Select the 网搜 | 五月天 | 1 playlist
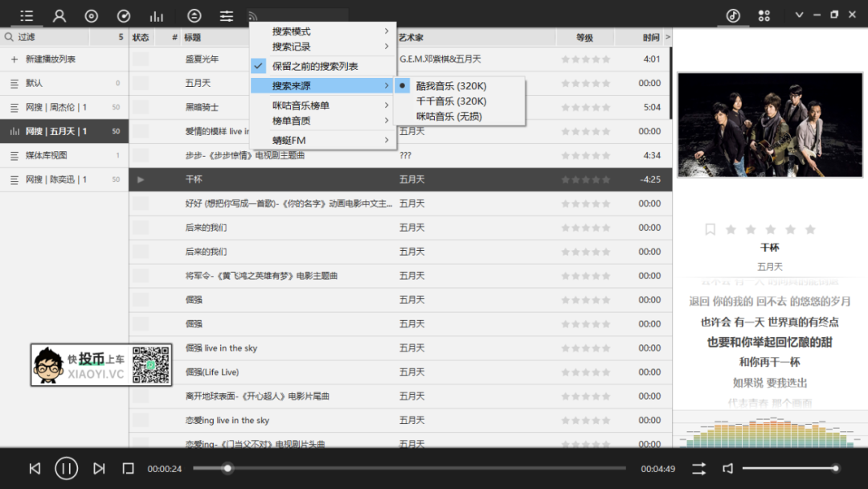The height and width of the screenshot is (489, 868). point(64,131)
